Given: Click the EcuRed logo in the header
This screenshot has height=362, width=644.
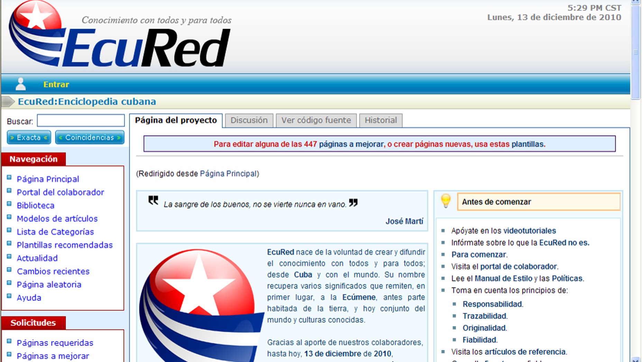Looking at the screenshot, I should click(x=119, y=35).
